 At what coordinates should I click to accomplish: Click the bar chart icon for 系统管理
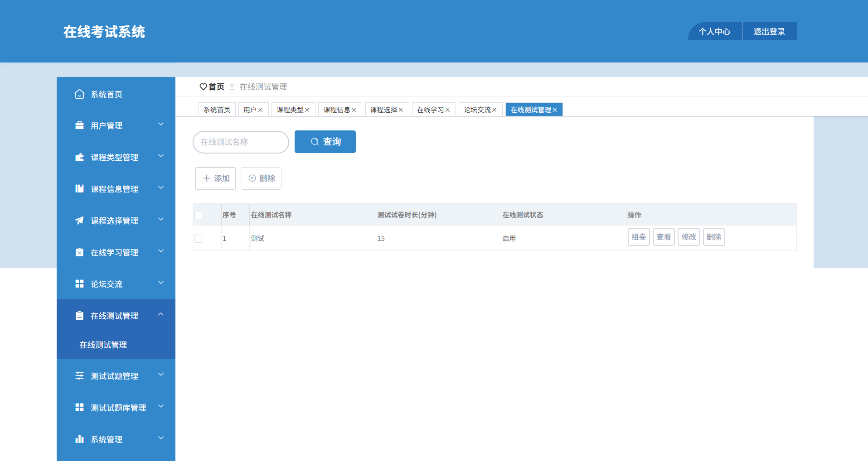(79, 439)
